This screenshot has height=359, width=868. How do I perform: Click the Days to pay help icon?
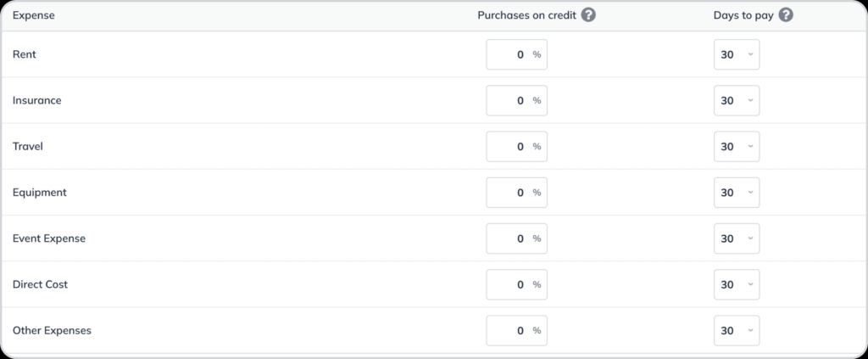pyautogui.click(x=786, y=14)
